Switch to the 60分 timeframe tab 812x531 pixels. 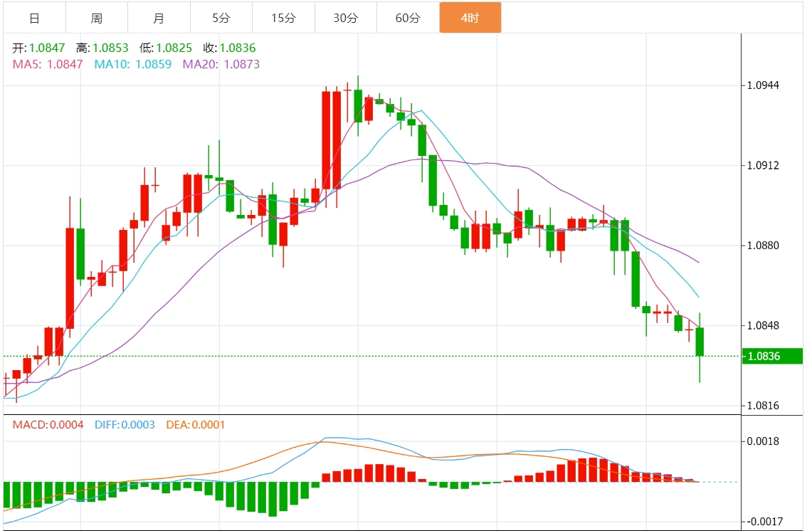(x=408, y=18)
